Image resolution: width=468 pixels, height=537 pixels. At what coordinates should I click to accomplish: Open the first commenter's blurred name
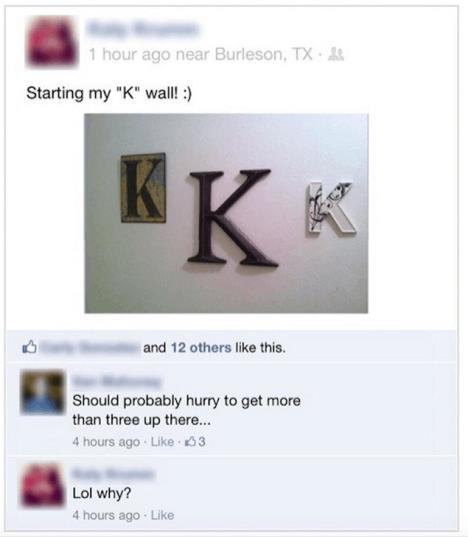click(116, 381)
